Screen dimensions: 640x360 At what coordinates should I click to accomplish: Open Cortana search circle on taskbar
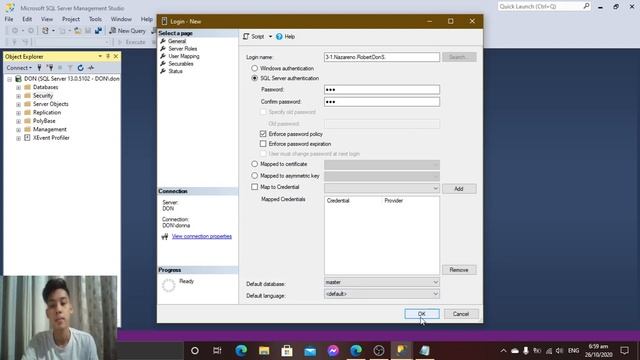(x=195, y=351)
